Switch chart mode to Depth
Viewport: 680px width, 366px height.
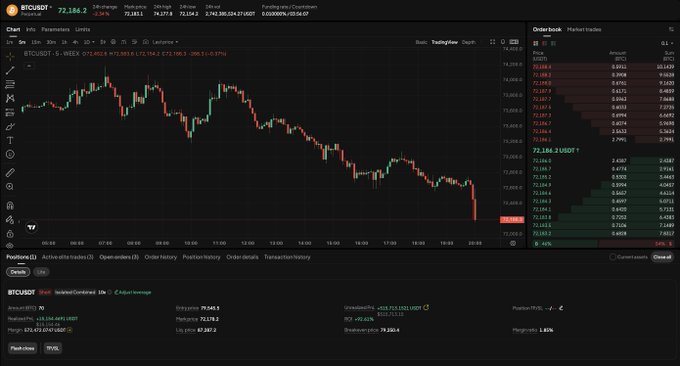click(468, 42)
